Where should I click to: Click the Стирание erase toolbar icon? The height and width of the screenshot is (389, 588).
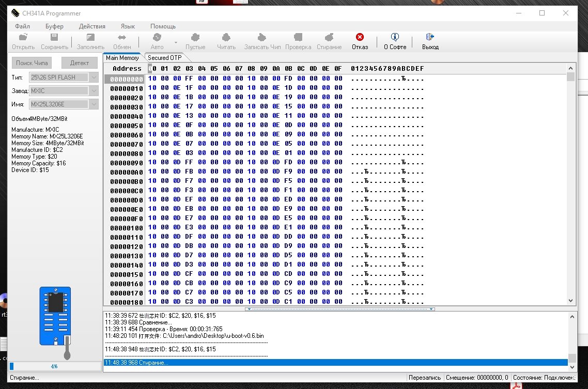point(329,37)
